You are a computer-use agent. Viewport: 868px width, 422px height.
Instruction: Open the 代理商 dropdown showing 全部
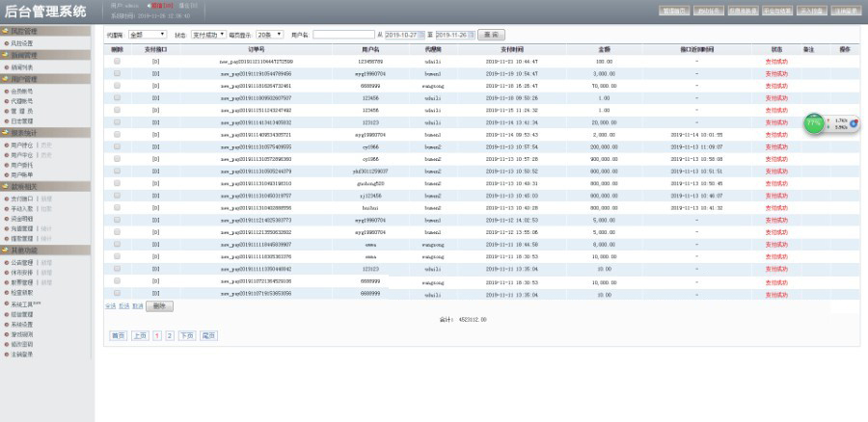coord(148,34)
